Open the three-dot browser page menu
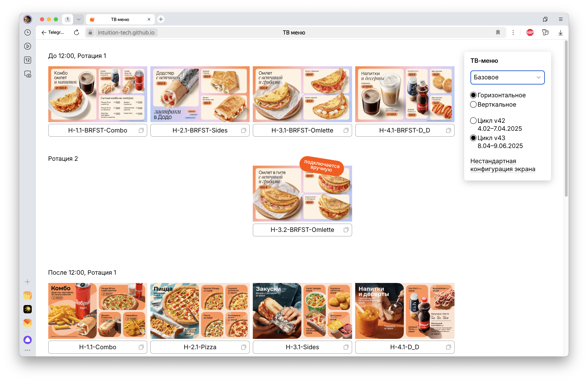Image resolution: width=588 pixels, height=382 pixels. coord(513,32)
